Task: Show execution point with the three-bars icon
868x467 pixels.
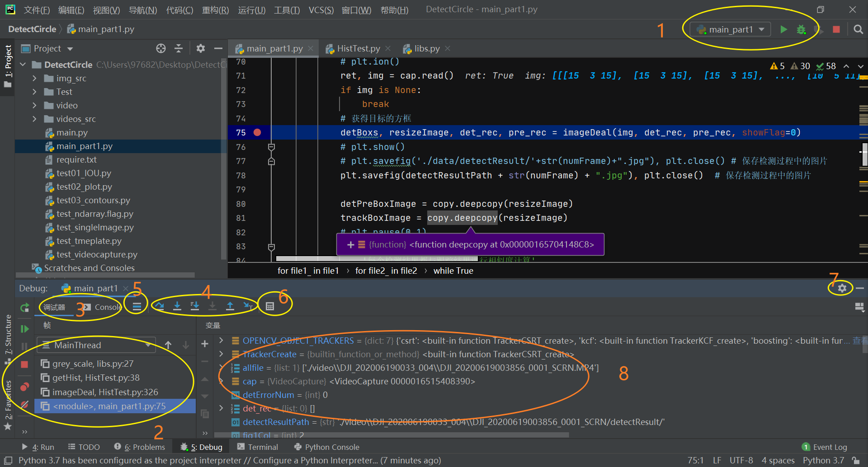Action: 137,307
